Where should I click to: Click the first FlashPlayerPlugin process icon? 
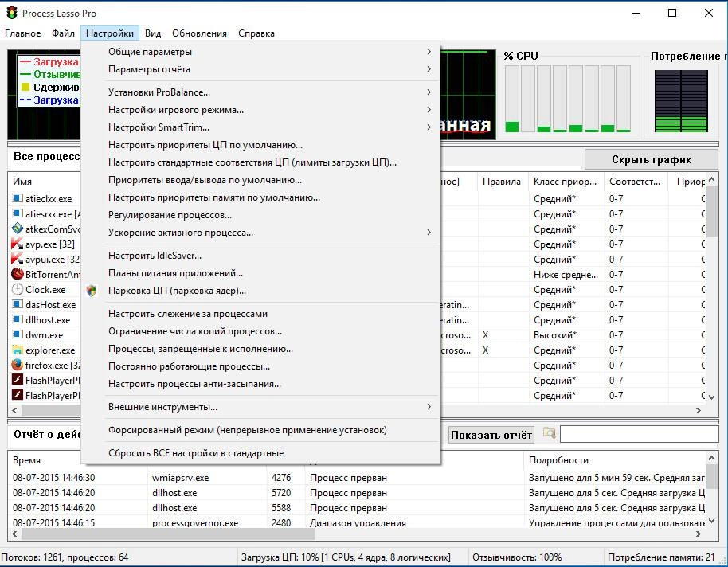pos(18,380)
